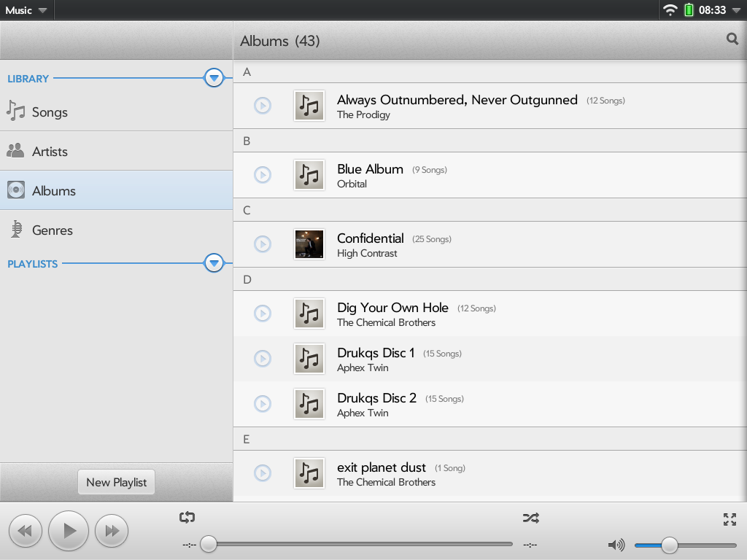
Task: Toggle repeat mode
Action: tap(187, 517)
